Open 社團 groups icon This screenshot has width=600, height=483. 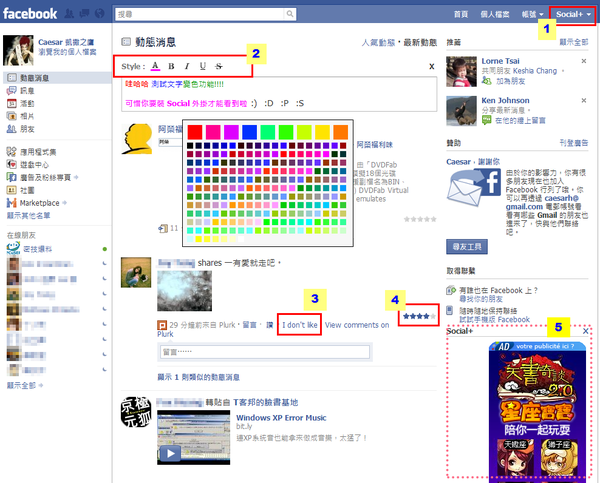tap(11, 190)
